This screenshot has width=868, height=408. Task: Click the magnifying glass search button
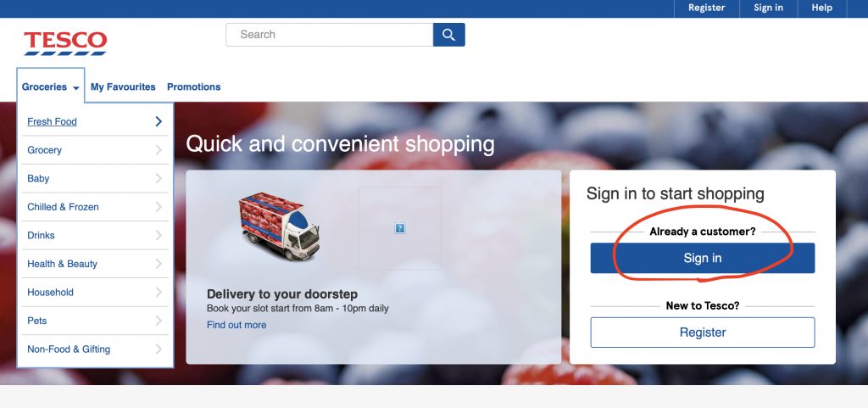449,35
